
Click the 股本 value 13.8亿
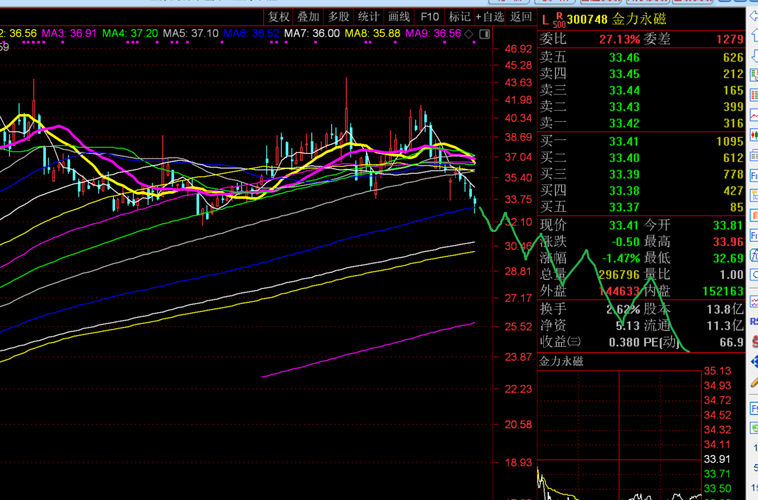725,309
